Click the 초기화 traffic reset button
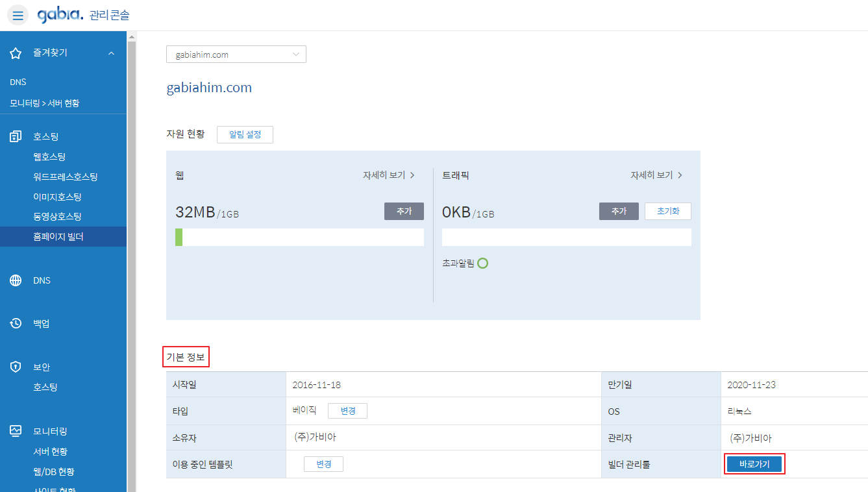 point(668,212)
